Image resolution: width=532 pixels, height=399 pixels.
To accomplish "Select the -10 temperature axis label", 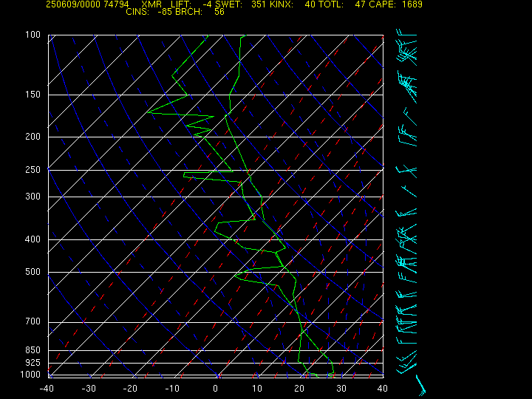I will coord(172,389).
